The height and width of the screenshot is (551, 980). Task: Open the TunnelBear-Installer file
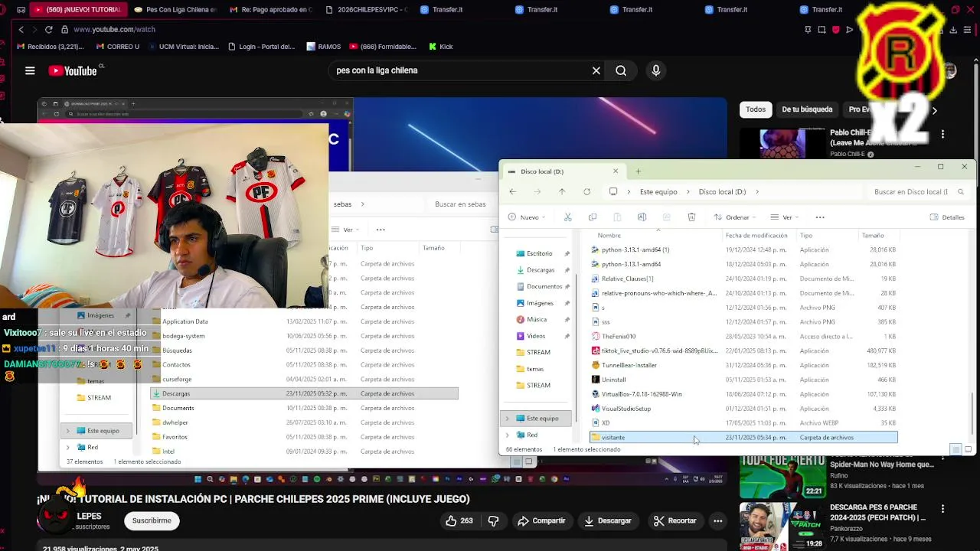coord(629,365)
